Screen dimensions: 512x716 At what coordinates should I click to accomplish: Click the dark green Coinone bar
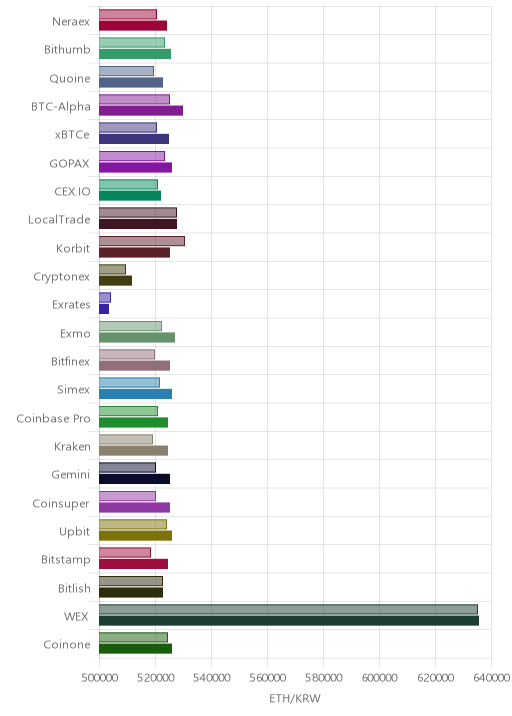[135, 649]
